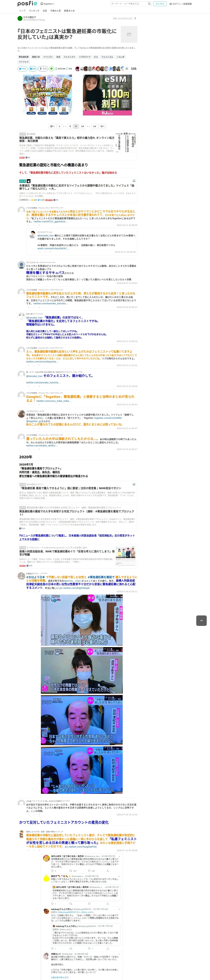Image resolution: width=210 pixels, height=980 pixels.
Task: Share via the Facebook 372 button
Action: [x=43, y=69]
